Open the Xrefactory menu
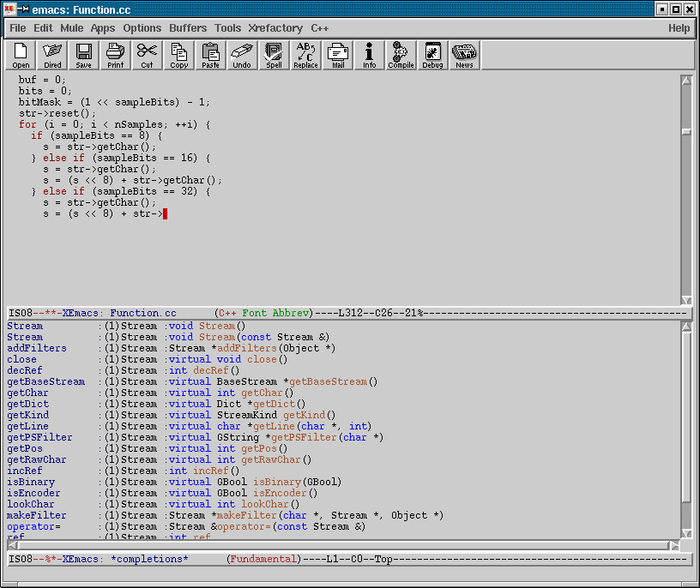Image resolution: width=700 pixels, height=588 pixels. (275, 28)
